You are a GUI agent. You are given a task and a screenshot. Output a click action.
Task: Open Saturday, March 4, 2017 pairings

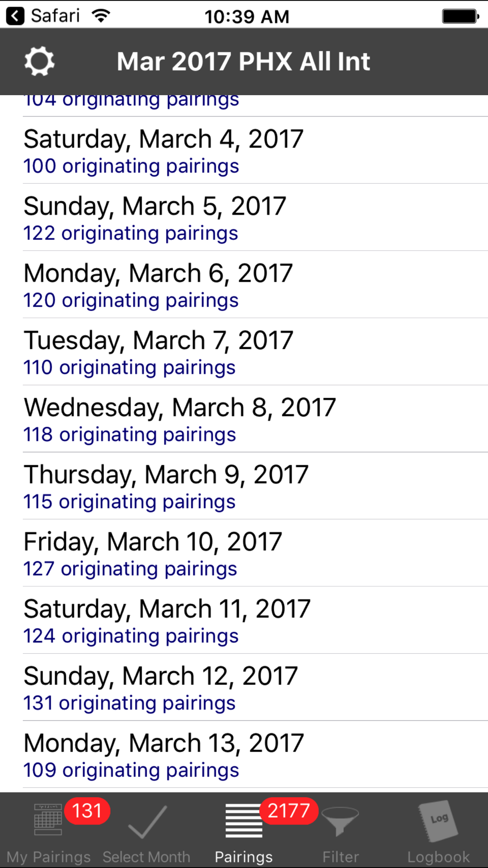click(255, 150)
